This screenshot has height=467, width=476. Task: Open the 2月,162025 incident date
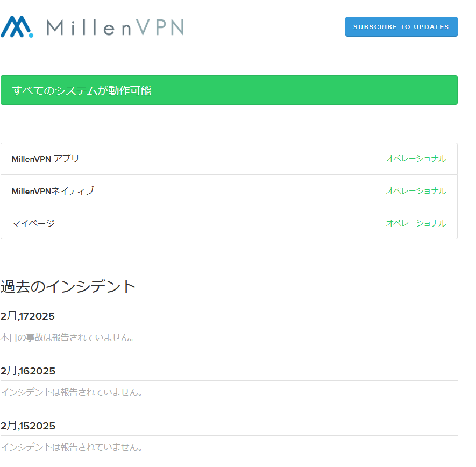pyautogui.click(x=28, y=371)
